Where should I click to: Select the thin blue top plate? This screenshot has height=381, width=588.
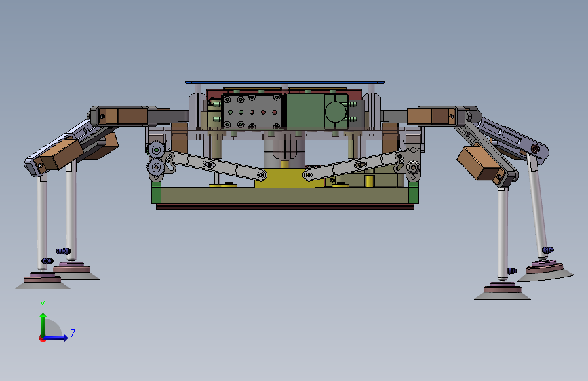[285, 83]
